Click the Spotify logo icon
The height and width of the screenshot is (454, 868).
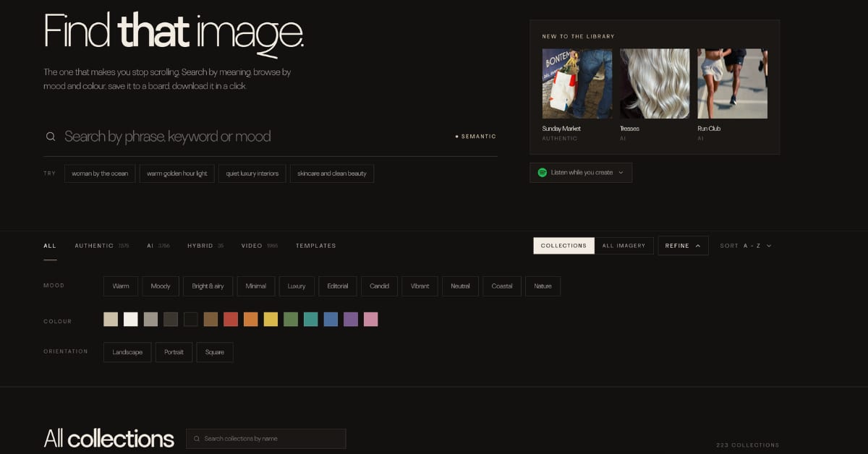[x=542, y=173]
